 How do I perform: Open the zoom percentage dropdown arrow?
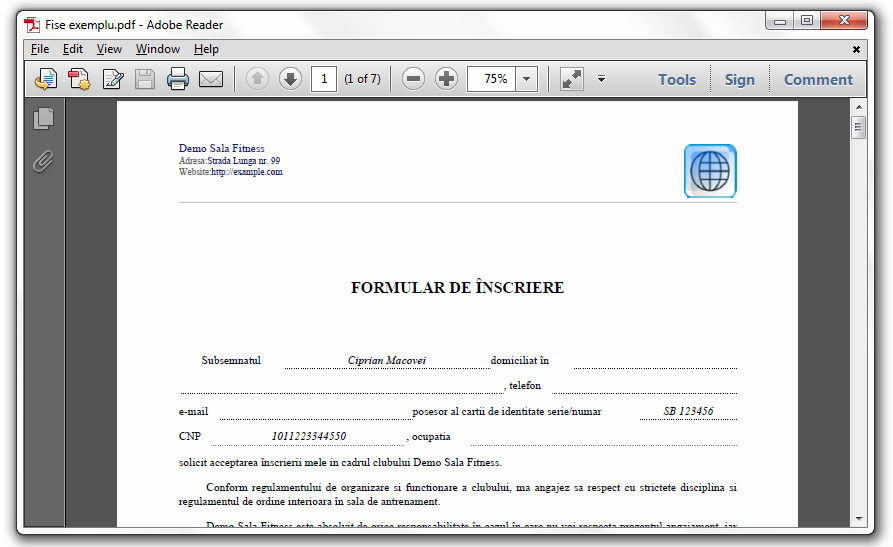[526, 79]
